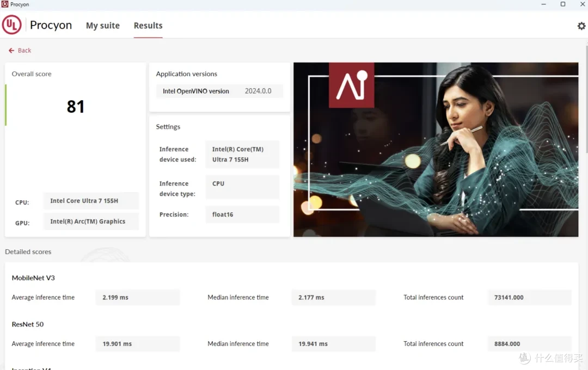This screenshot has width=588, height=370.
Task: Select MobileNet average inference time 2.199 ms
Action: coord(138,297)
